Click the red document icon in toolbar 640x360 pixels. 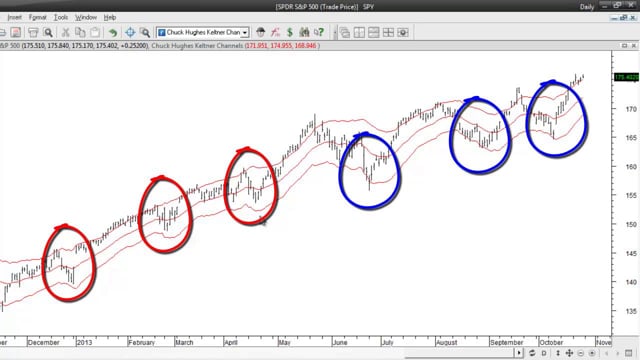(x=16, y=32)
